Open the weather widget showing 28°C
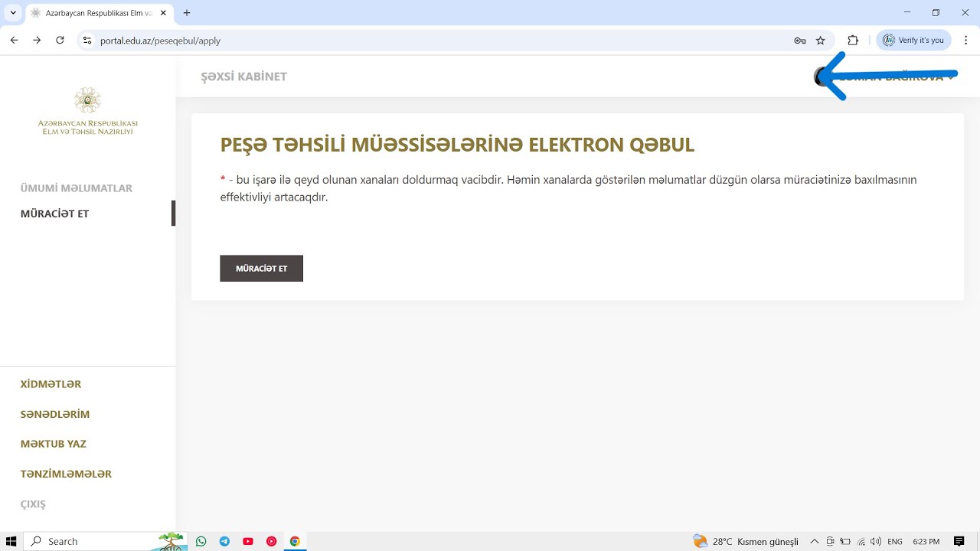 pos(746,541)
